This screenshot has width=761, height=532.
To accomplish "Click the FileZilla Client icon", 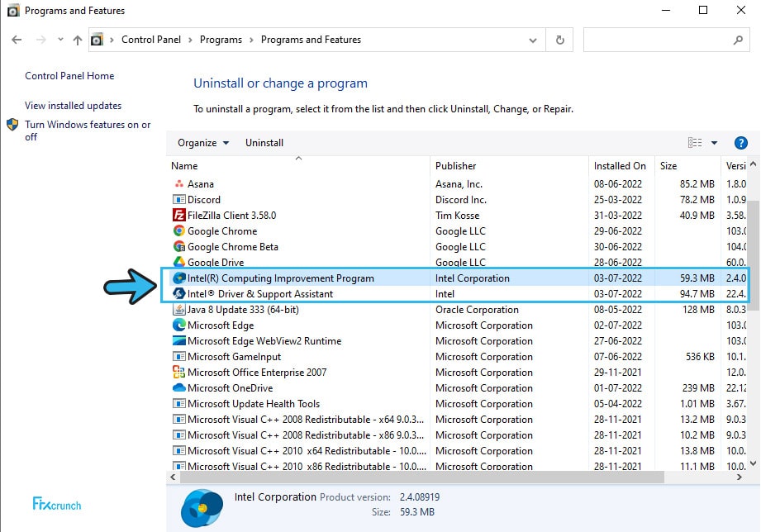I will (179, 215).
